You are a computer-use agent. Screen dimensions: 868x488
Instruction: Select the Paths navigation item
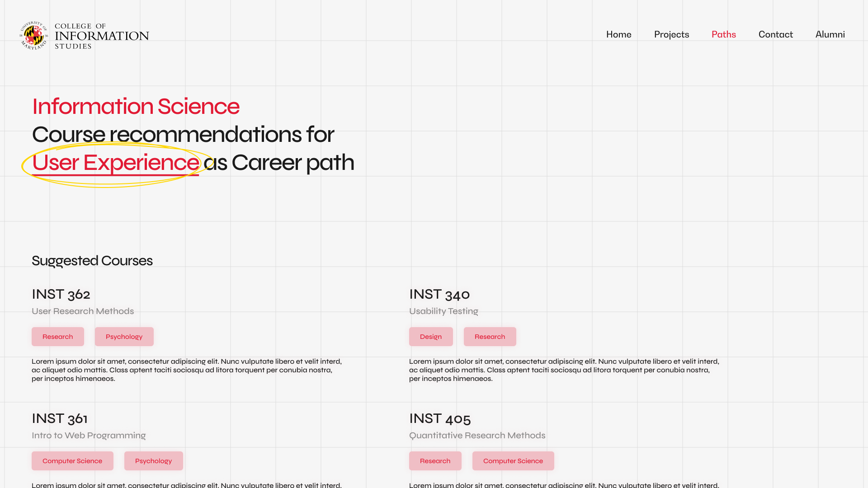click(x=723, y=34)
